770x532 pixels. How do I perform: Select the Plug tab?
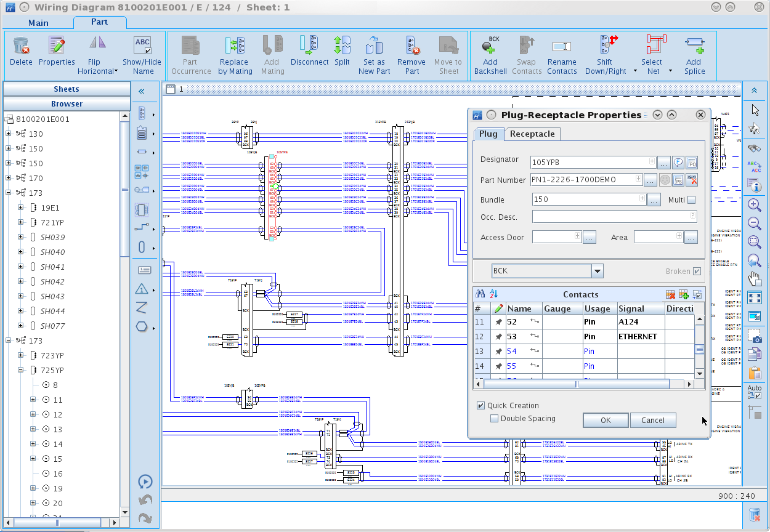488,134
